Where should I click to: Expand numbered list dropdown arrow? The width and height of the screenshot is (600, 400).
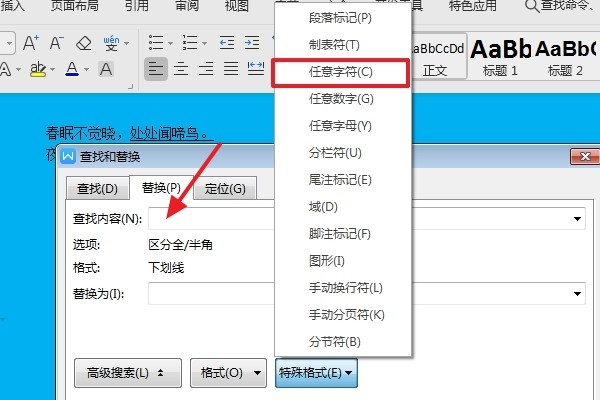[x=204, y=43]
